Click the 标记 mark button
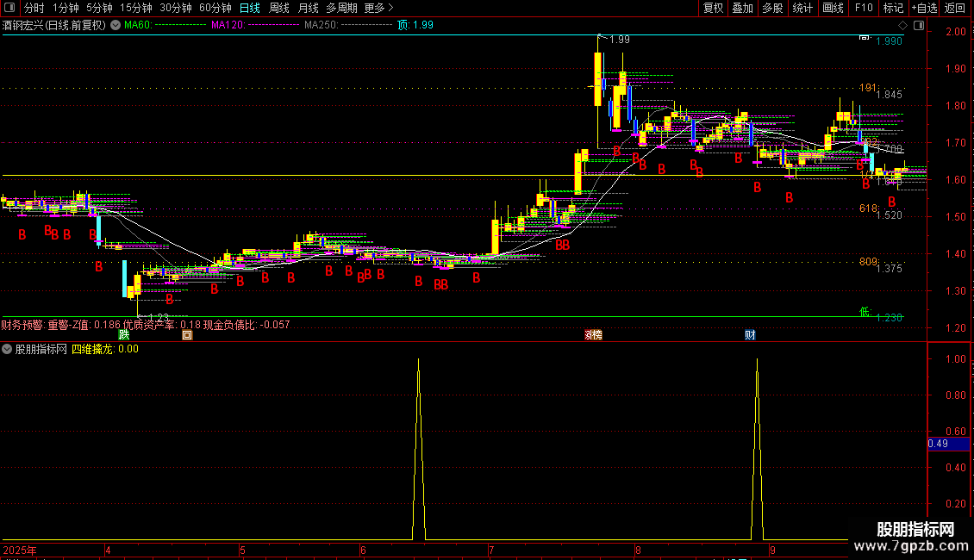 893,8
